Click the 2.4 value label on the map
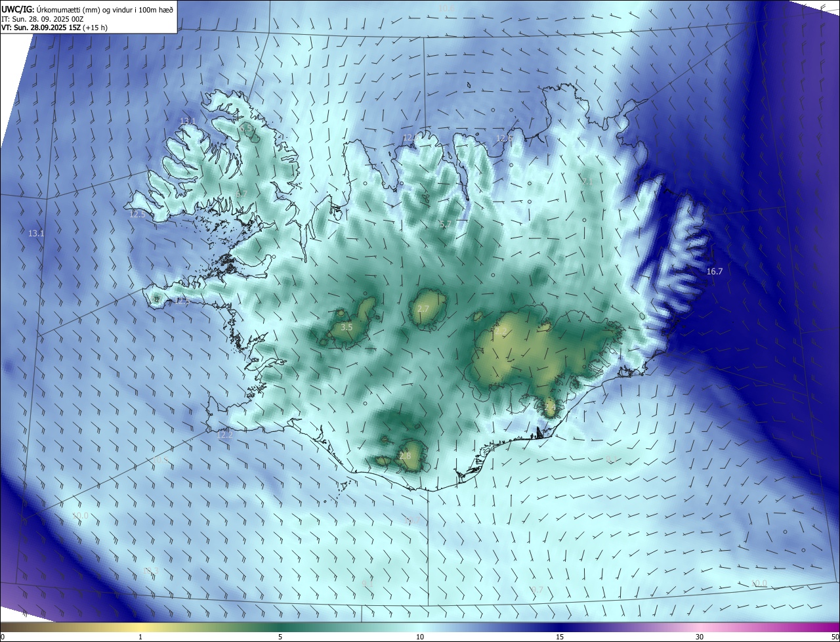This screenshot has height=642, width=840. (550, 408)
